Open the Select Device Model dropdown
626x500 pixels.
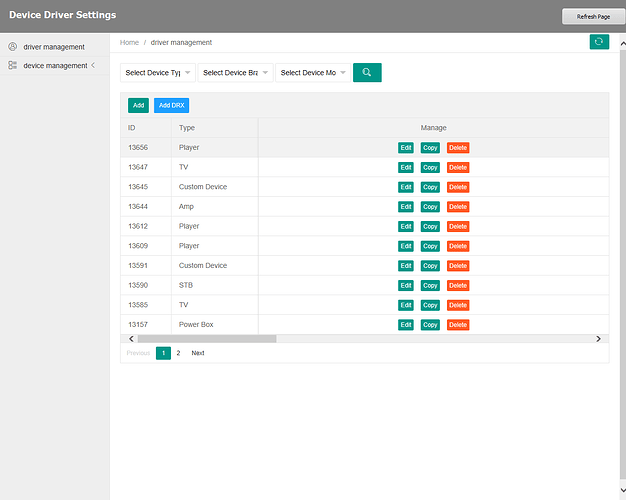click(313, 73)
